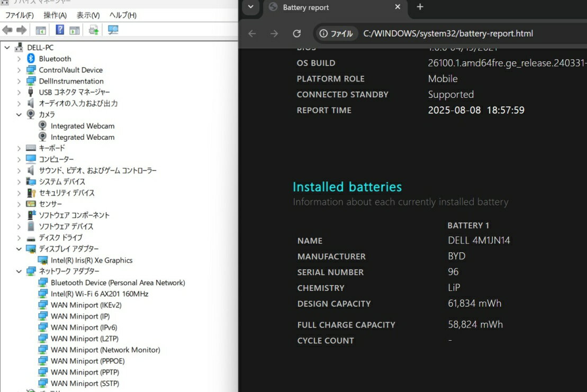This screenshot has width=587, height=392.
Task: Click the Help icon in Device Manager toolbar
Action: tap(60, 30)
